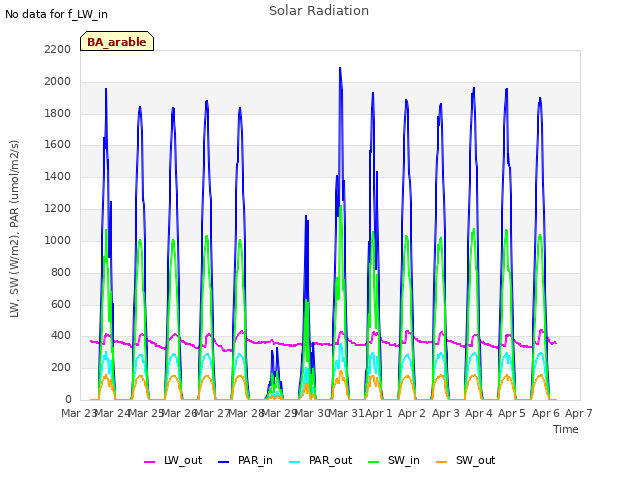
Task: Click the cyan PAR_out legend swatch
Action: click(294, 462)
